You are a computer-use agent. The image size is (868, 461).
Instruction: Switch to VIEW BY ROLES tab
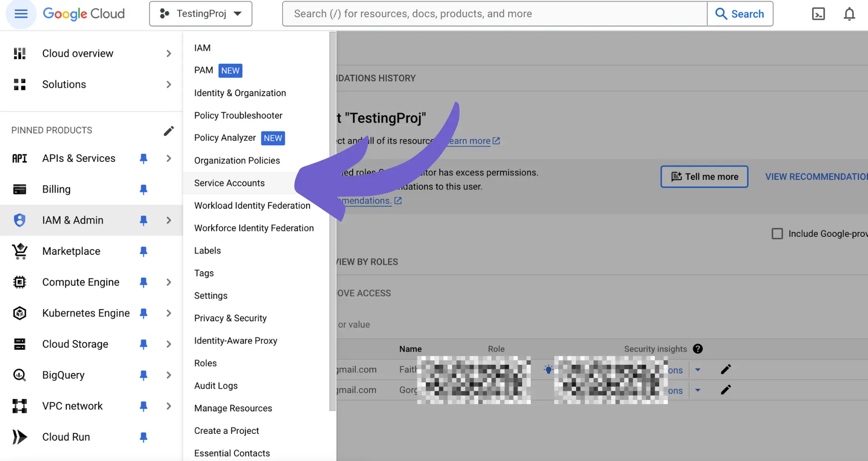pyautogui.click(x=367, y=262)
